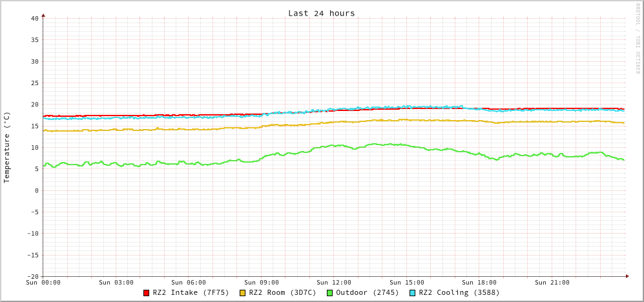The image size is (644, 302).
Task: Click the Sun 18:00 time axis label
Action: tap(479, 283)
